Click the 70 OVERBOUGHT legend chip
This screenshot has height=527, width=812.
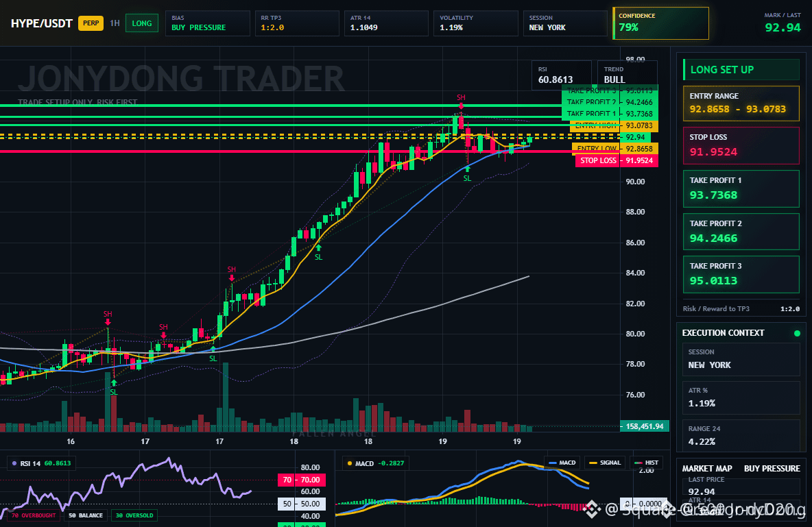tap(33, 515)
